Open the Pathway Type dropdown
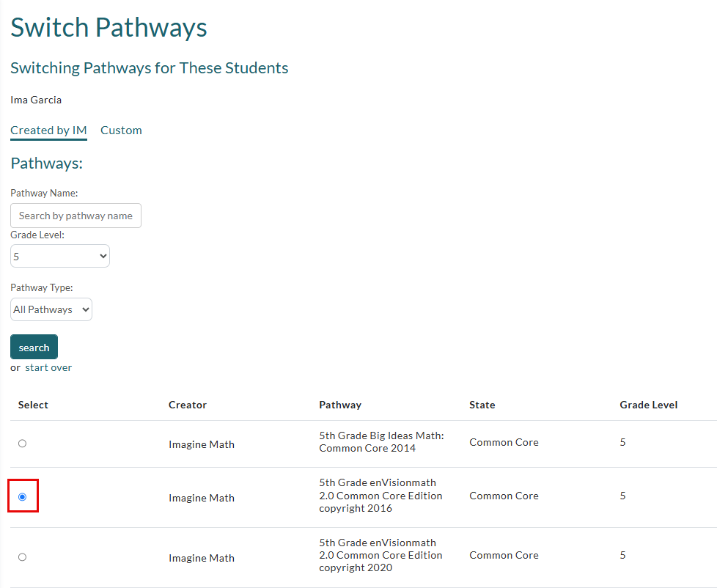Screen dimensions: 717x588 [51, 309]
